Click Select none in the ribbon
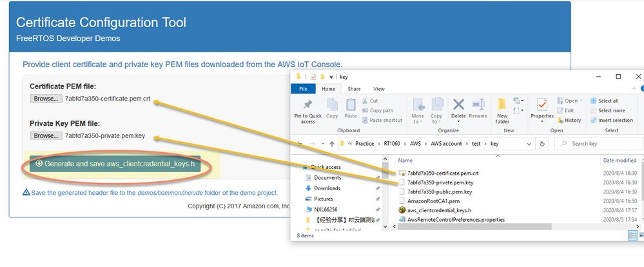This screenshot has width=644, height=267. 607,110
